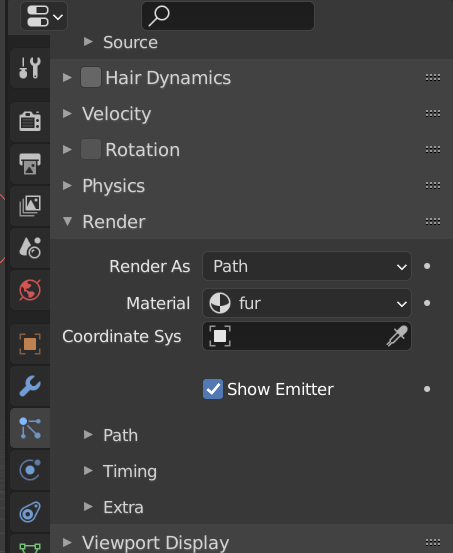Open the Render As dropdown
This screenshot has width=453, height=553.
click(307, 266)
